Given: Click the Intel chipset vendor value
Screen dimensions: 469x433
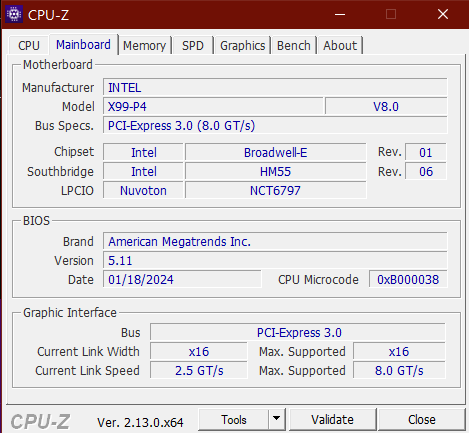Looking at the screenshot, I should [143, 152].
